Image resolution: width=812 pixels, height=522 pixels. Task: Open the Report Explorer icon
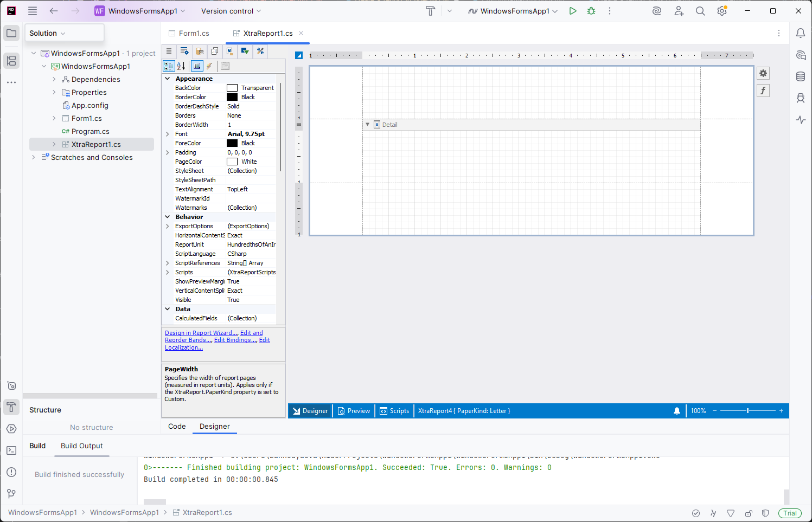click(x=214, y=51)
